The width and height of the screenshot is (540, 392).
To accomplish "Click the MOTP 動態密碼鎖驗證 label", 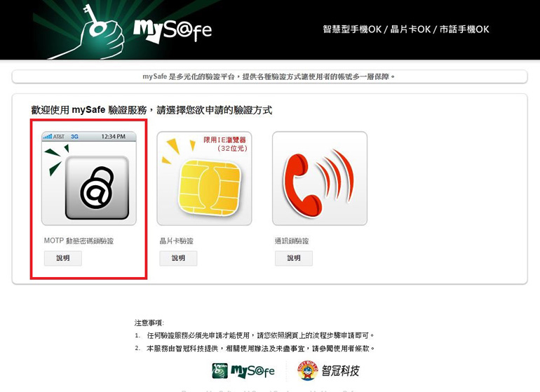I will 79,241.
